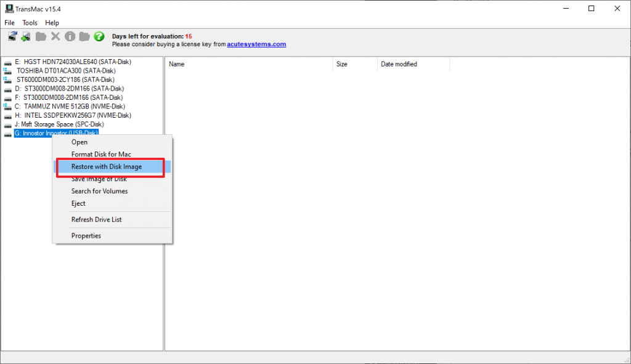Click drive icon next to ST6000DM003 disk
The image size is (631, 364).
coord(7,79)
